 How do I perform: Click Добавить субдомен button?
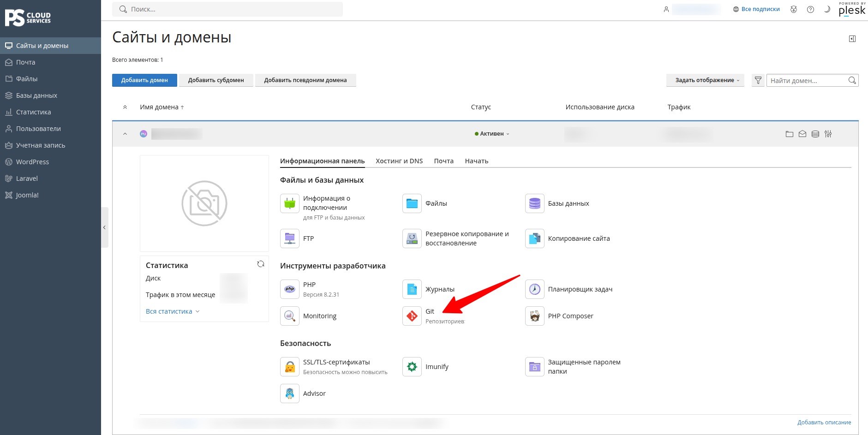[x=216, y=80]
